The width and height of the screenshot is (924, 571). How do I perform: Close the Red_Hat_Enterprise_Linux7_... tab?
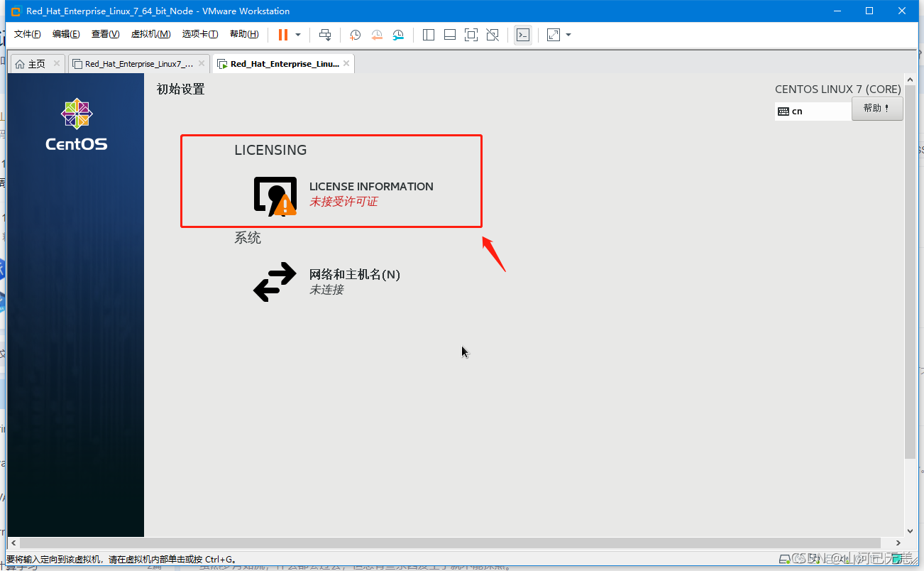click(202, 63)
